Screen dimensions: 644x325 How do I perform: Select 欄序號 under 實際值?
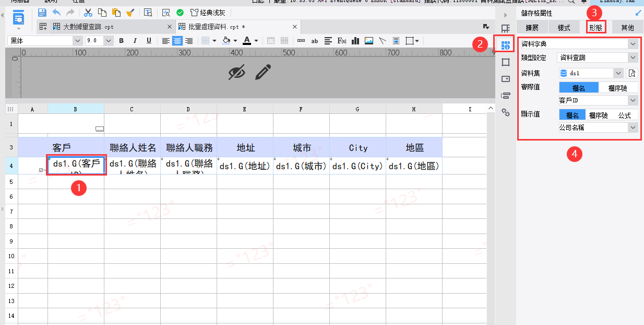pos(618,88)
